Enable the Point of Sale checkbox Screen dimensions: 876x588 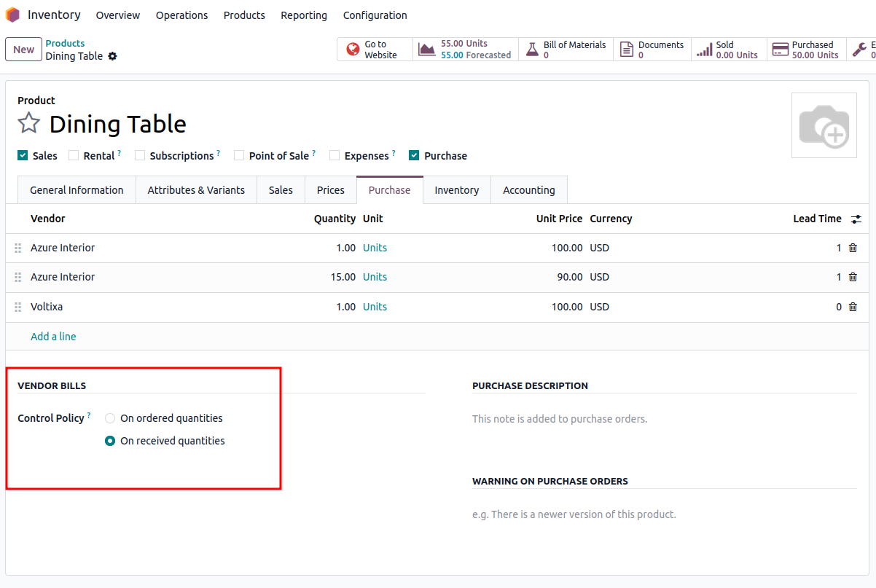[x=239, y=155]
